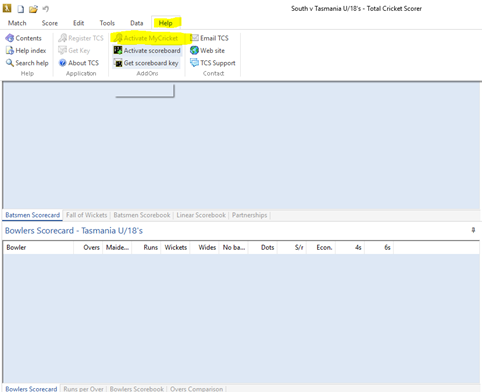This screenshot has height=392, width=482.
Task: Click the Wickets column header
Action: (x=175, y=247)
